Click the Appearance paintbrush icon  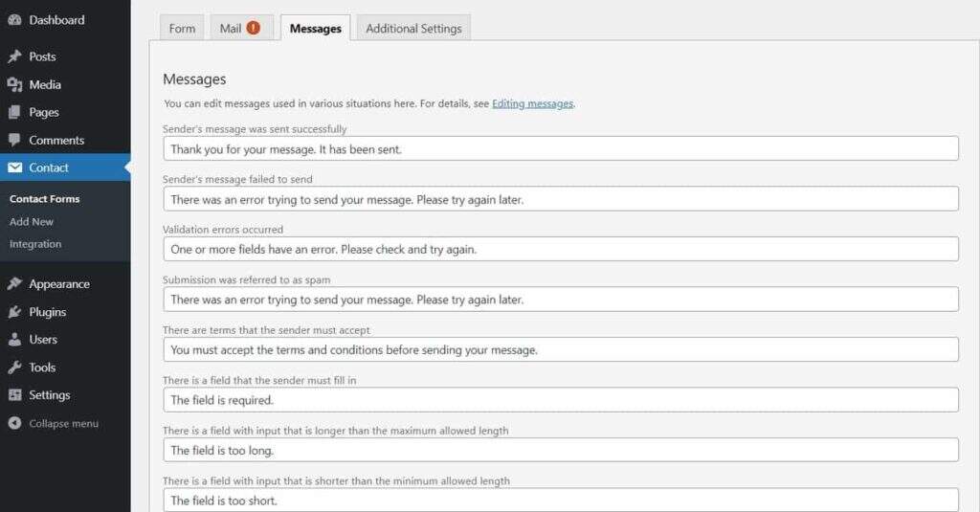point(14,284)
